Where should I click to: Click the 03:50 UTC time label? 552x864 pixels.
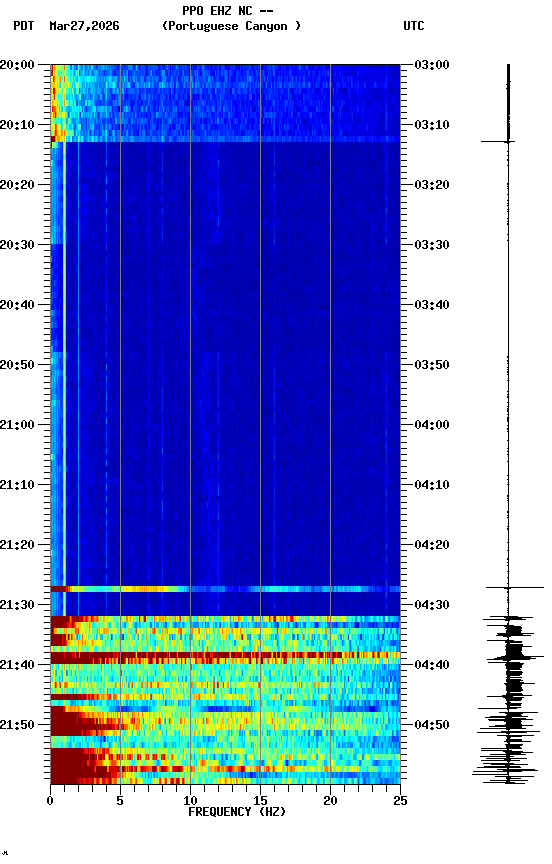click(x=432, y=365)
